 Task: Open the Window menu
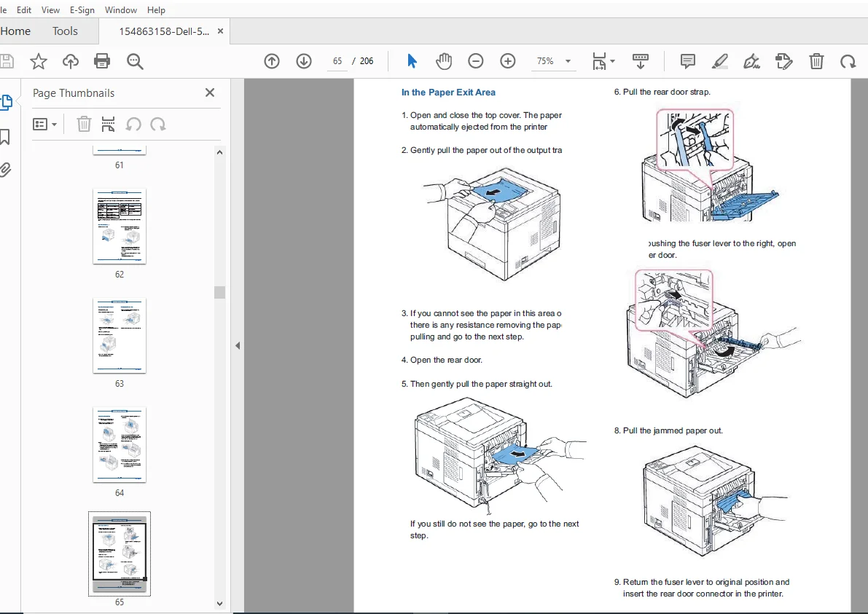pos(121,10)
